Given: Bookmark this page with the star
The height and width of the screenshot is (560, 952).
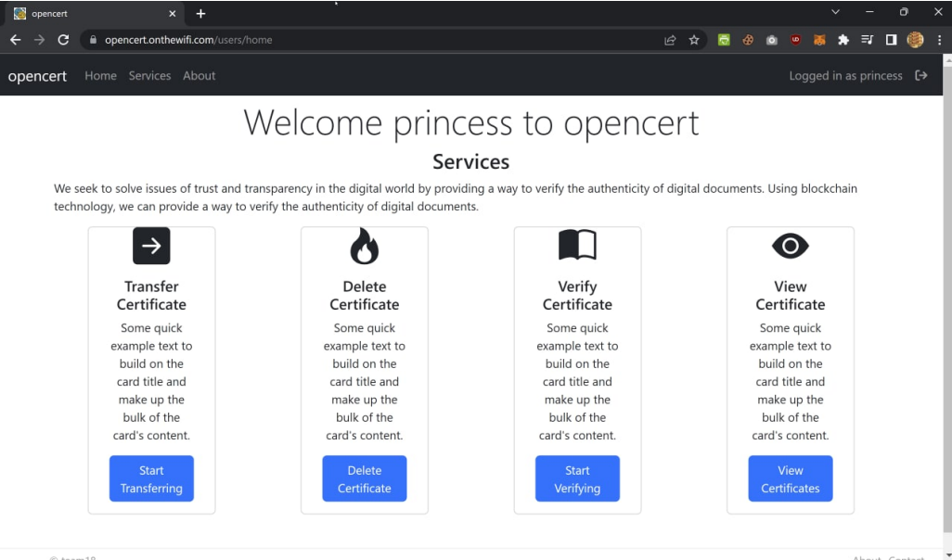Looking at the screenshot, I should pyautogui.click(x=694, y=40).
